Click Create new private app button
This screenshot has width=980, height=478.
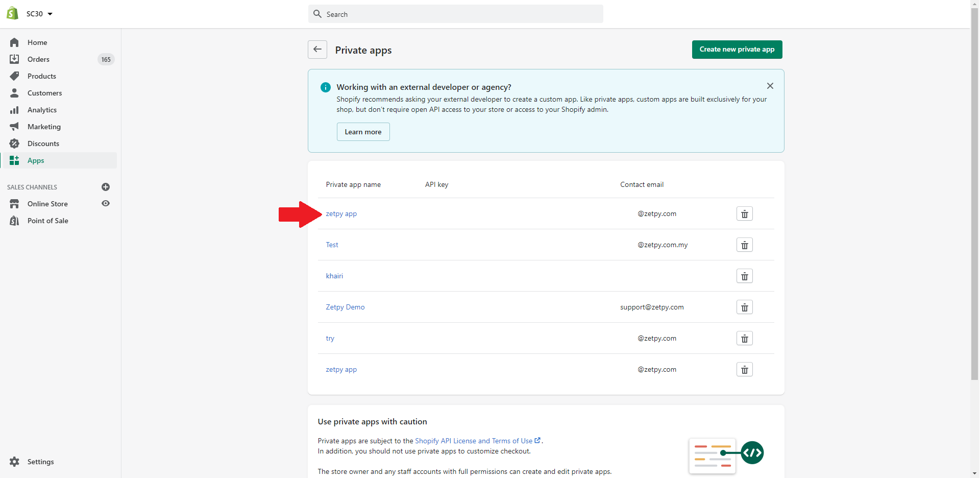pyautogui.click(x=737, y=50)
